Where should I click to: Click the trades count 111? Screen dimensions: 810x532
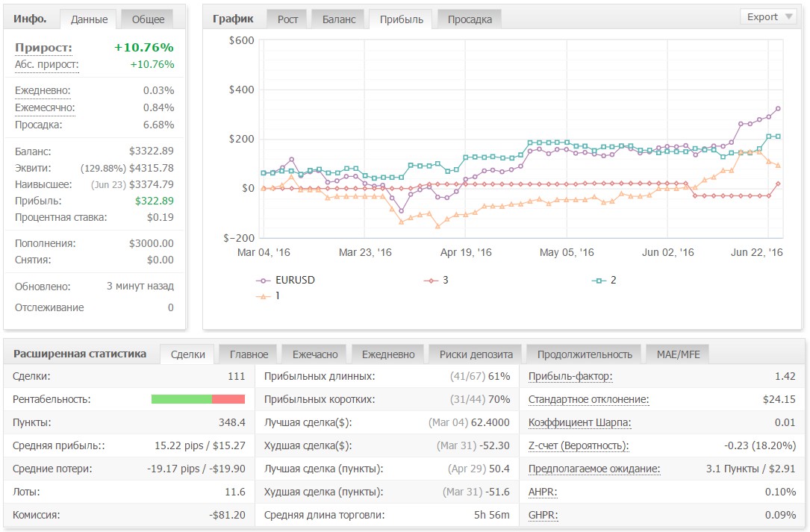point(237,376)
